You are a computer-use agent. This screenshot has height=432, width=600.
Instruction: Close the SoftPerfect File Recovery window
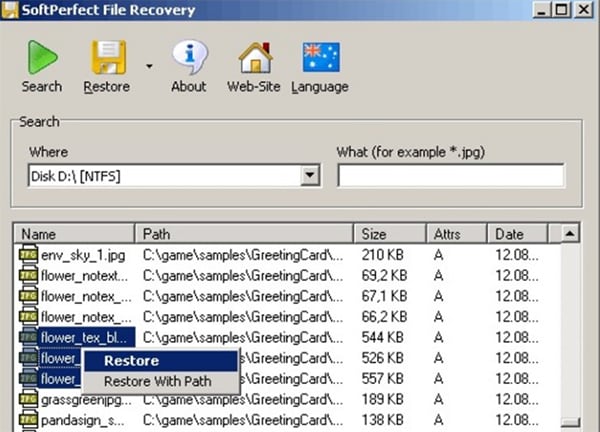584,10
